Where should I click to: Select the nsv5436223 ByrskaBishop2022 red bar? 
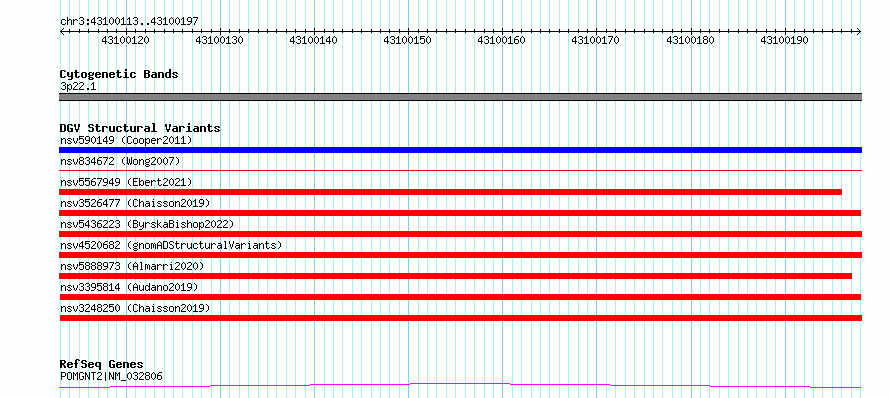pyautogui.click(x=460, y=234)
